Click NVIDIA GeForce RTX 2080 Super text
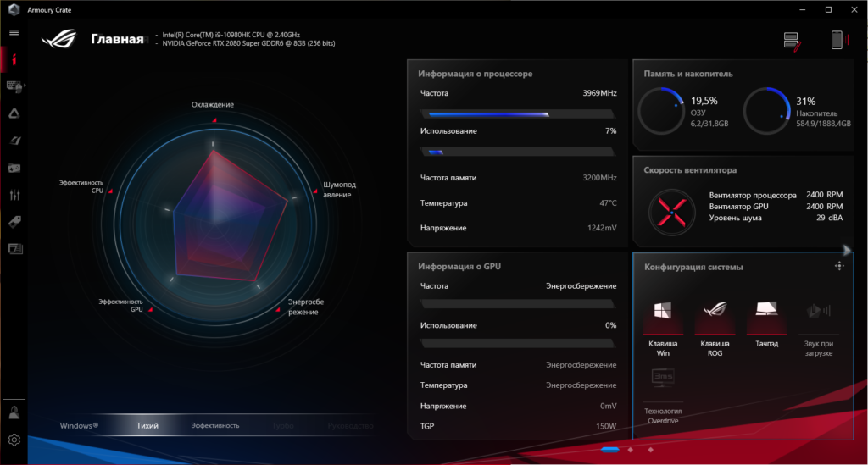The image size is (868, 465). [x=248, y=43]
